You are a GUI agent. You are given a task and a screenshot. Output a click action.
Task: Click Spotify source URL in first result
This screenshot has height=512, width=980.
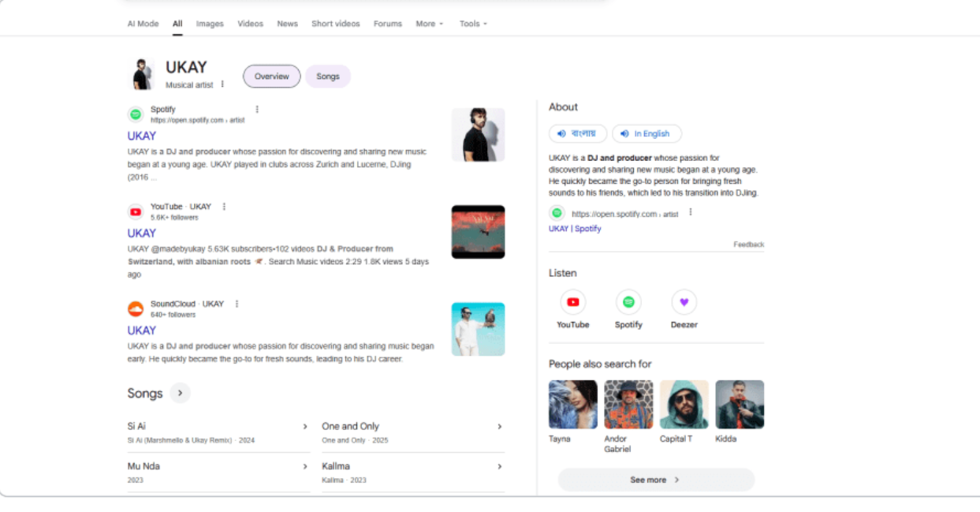pos(197,121)
